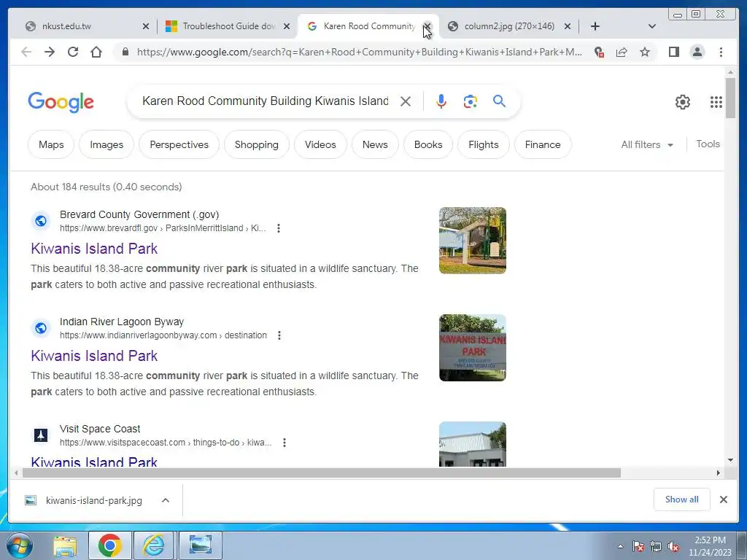Viewport: 747px width, 560px height.
Task: Show all downloads
Action: click(x=682, y=499)
